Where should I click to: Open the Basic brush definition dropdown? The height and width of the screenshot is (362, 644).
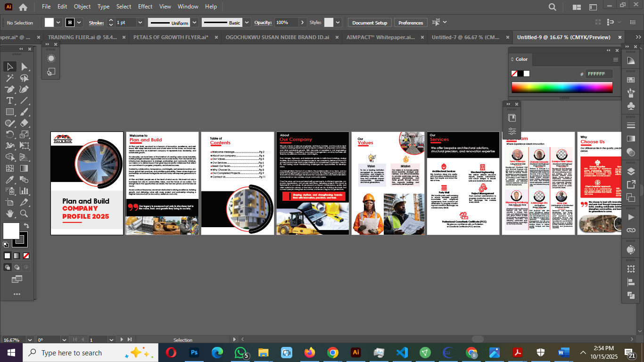[x=247, y=22]
